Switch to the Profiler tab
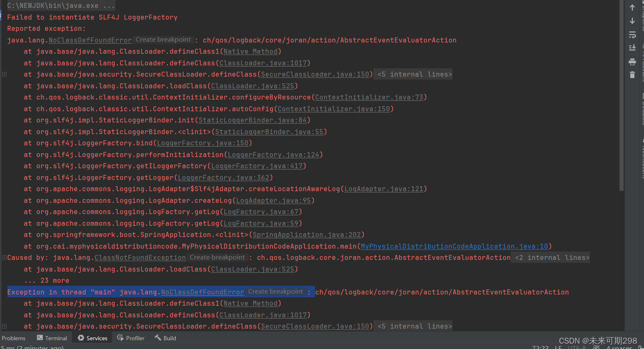This screenshot has width=644, height=349. (x=131, y=338)
